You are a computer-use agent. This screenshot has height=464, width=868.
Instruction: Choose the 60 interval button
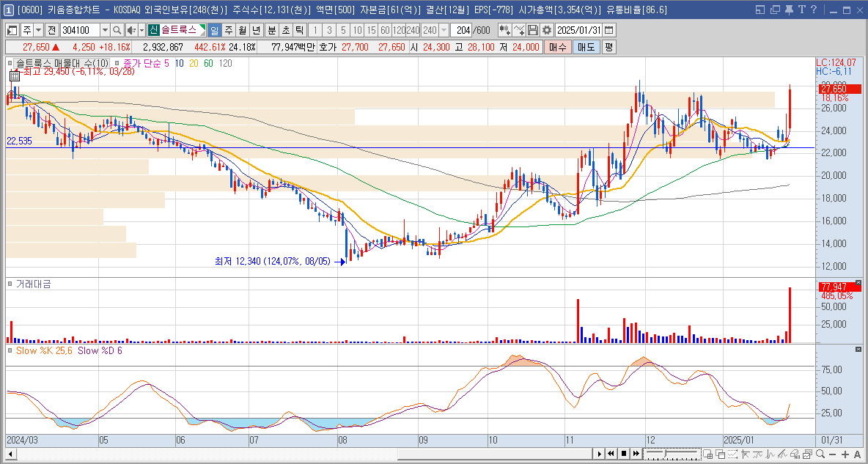[x=386, y=30]
